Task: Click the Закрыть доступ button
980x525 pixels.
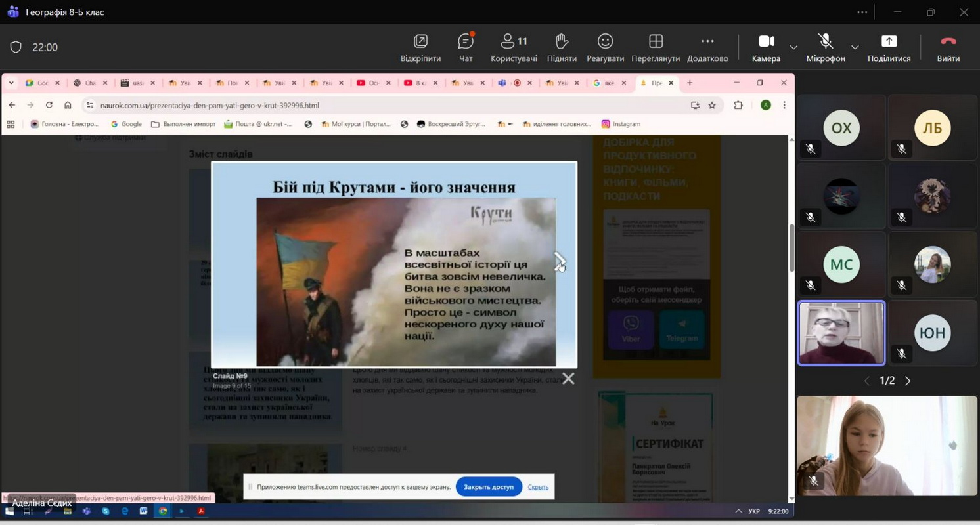Action: pyautogui.click(x=488, y=487)
